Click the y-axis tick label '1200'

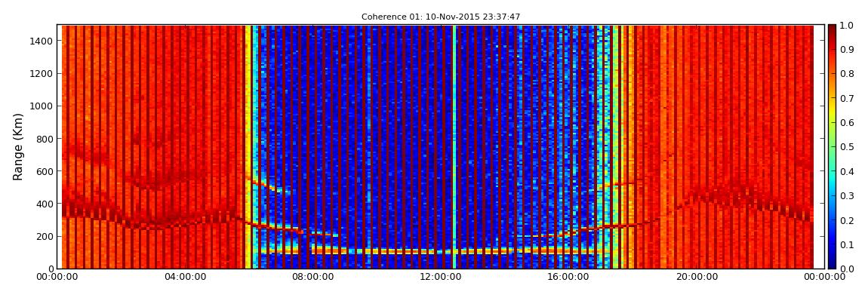point(42,73)
